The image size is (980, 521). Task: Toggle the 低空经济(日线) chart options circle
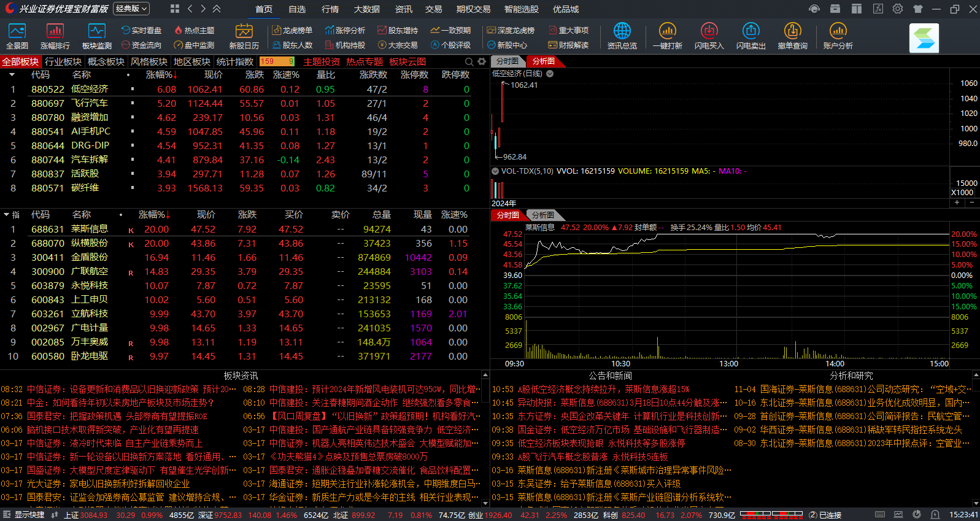(550, 74)
